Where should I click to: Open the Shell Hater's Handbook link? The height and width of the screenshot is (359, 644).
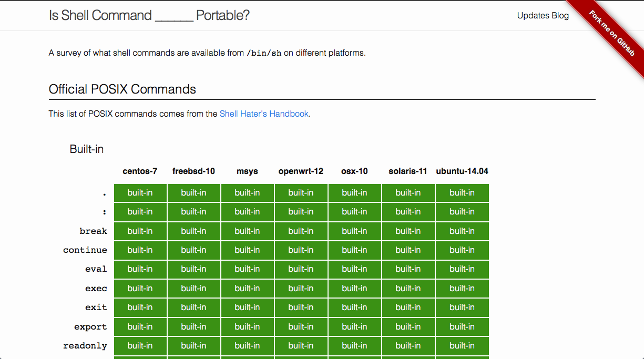coord(264,114)
